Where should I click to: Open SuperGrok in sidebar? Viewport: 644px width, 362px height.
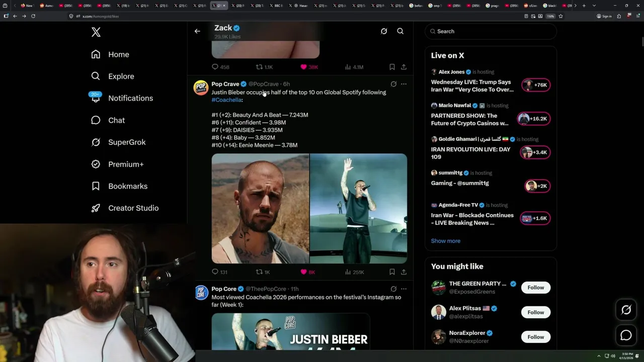point(118,142)
